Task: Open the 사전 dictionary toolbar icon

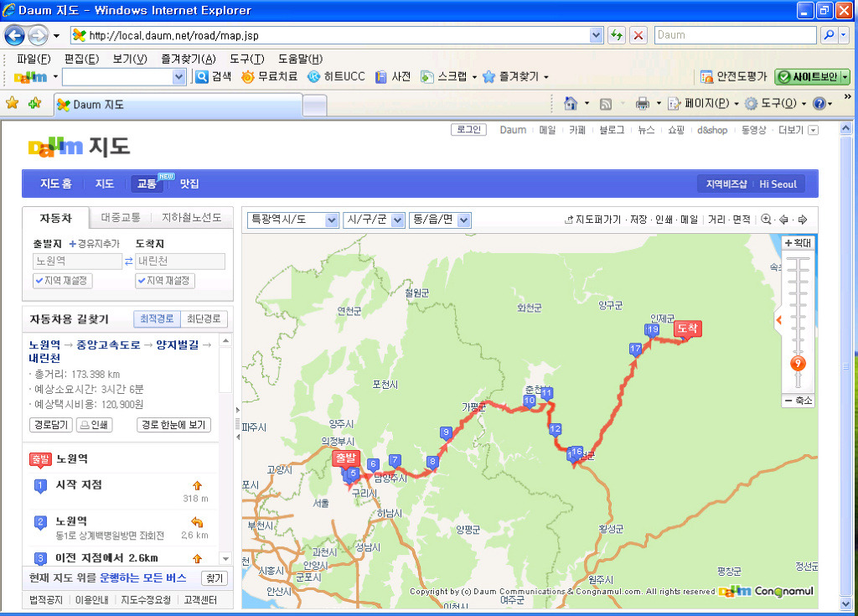Action: click(393, 76)
